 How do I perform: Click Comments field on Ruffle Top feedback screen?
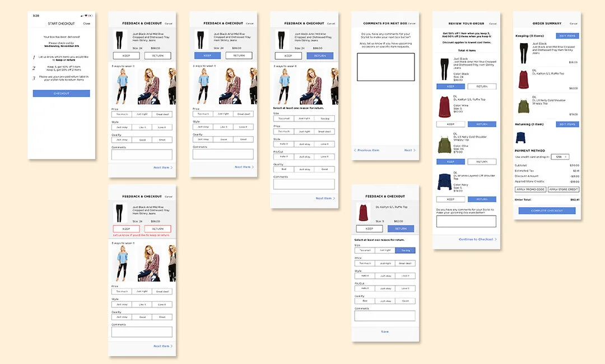385,316
